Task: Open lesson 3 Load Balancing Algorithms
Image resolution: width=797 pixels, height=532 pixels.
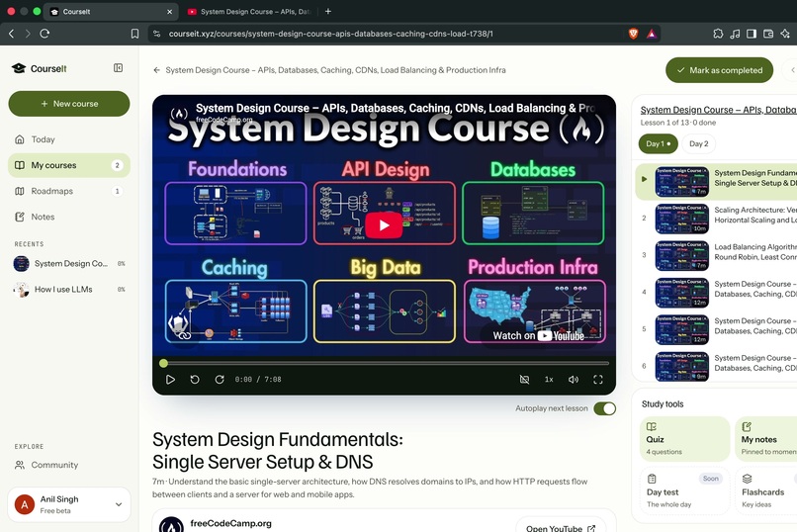Action: click(716, 255)
